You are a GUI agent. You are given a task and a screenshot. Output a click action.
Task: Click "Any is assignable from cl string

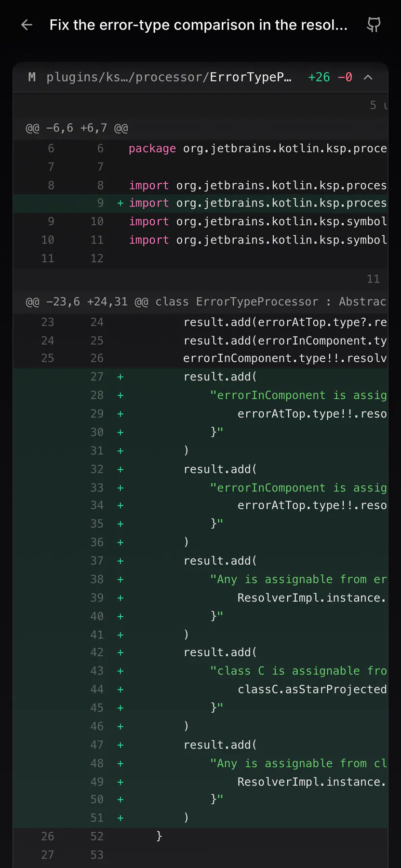tap(298, 763)
